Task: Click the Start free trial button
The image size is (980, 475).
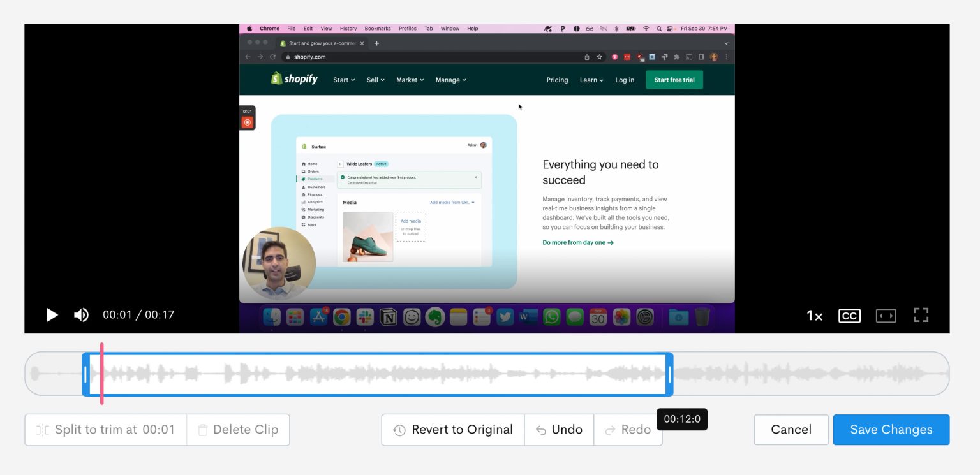Action: 674,80
